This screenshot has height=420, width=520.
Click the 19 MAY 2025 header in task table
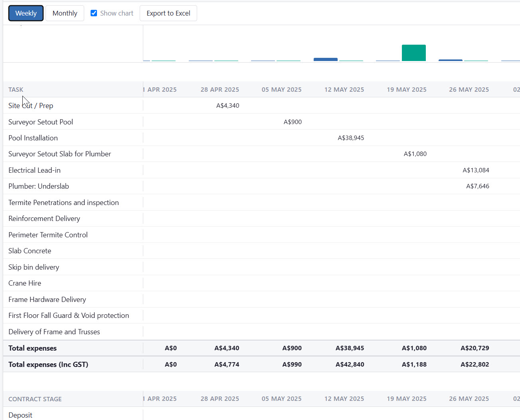407,90
